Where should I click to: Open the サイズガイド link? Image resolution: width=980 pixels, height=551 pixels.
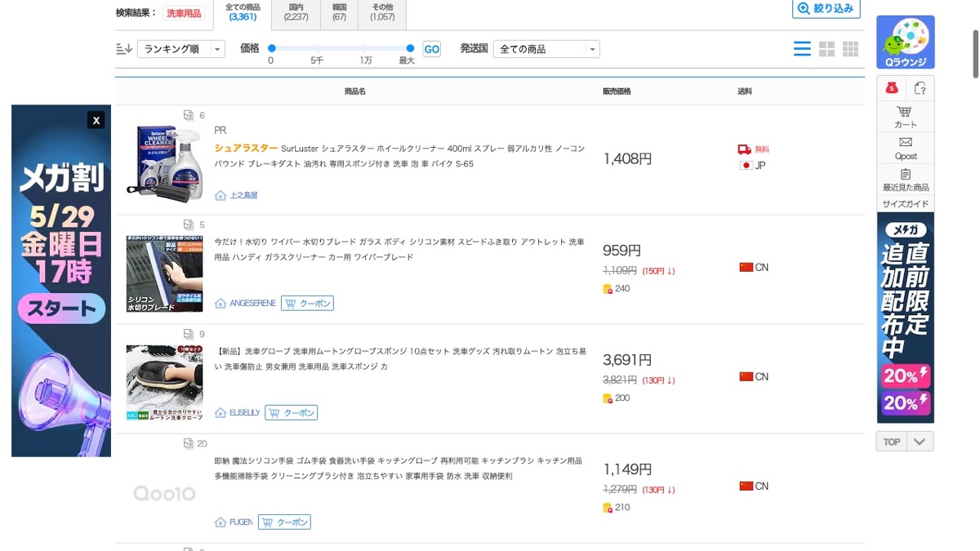pos(905,203)
